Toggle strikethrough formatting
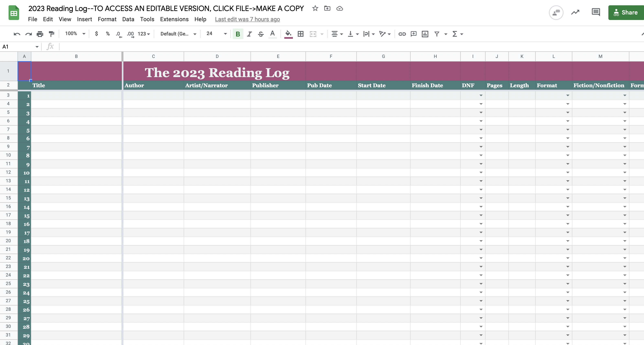644x345 pixels. point(261,34)
